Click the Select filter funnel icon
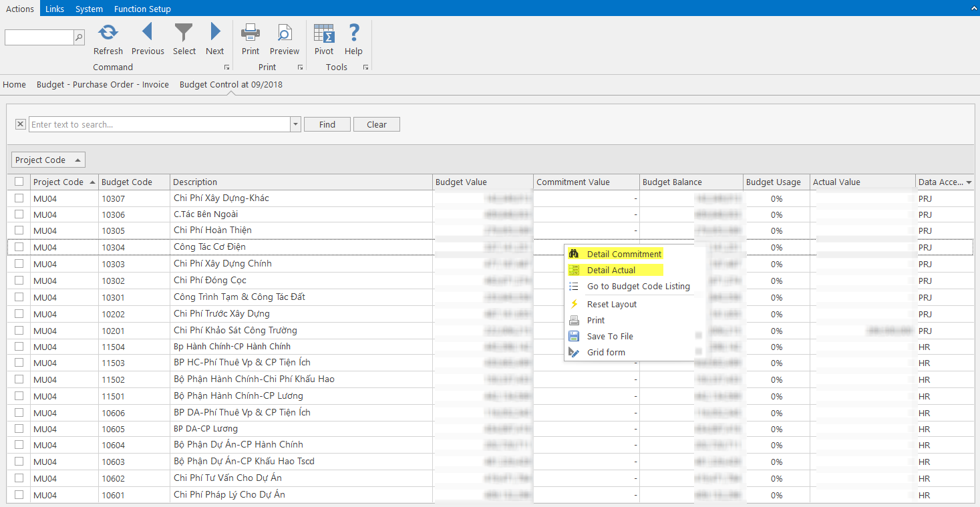Screen dimensions: 980x507 point(184,32)
